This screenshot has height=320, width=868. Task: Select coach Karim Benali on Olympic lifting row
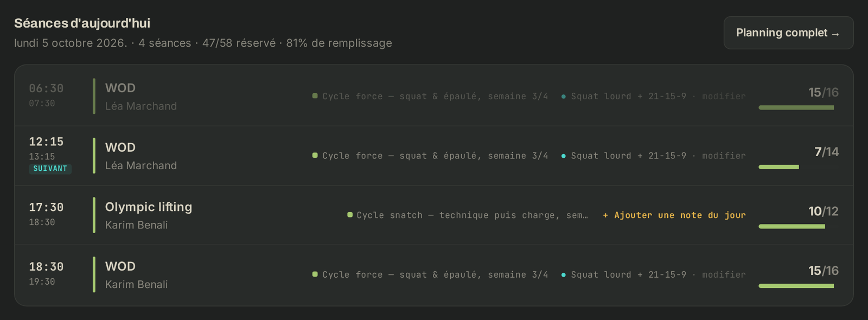(136, 225)
